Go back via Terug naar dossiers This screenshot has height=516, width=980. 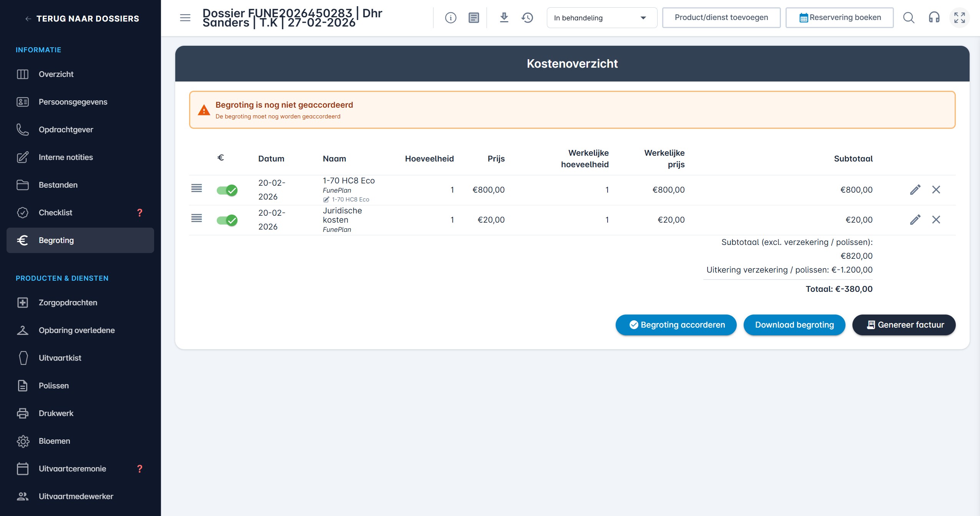(82, 18)
